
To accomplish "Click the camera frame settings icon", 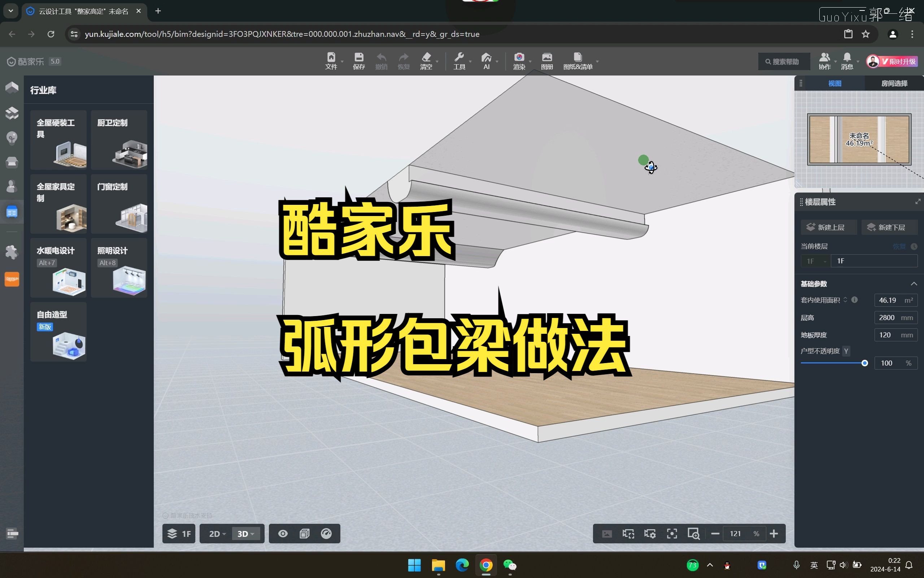I will 650,534.
